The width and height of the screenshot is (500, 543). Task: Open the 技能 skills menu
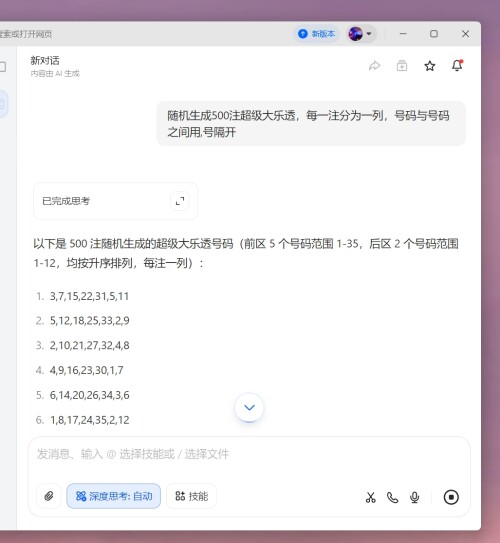point(191,496)
